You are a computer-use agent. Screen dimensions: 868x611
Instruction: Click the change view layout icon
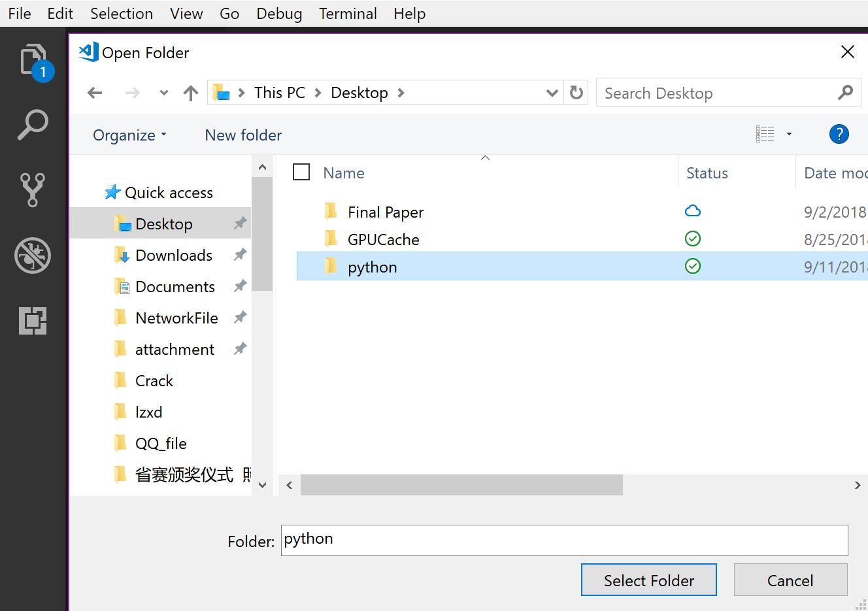(x=765, y=134)
